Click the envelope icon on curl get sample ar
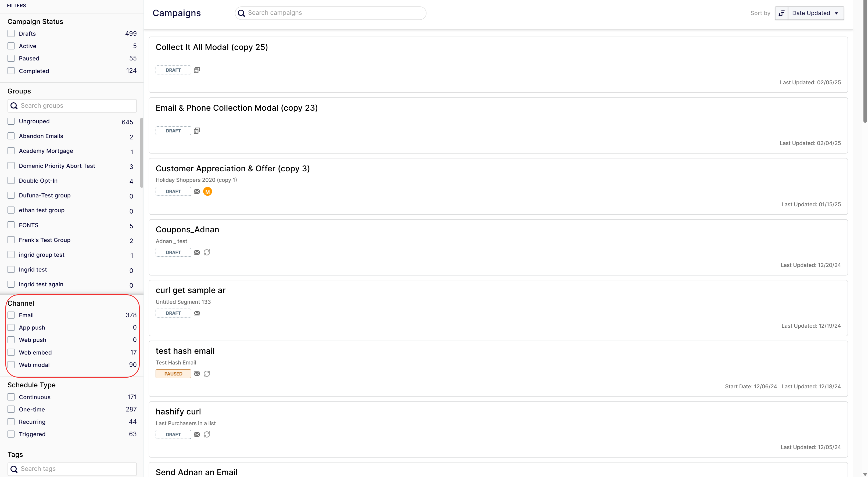Viewport: 868px width, 477px height. coord(197,313)
